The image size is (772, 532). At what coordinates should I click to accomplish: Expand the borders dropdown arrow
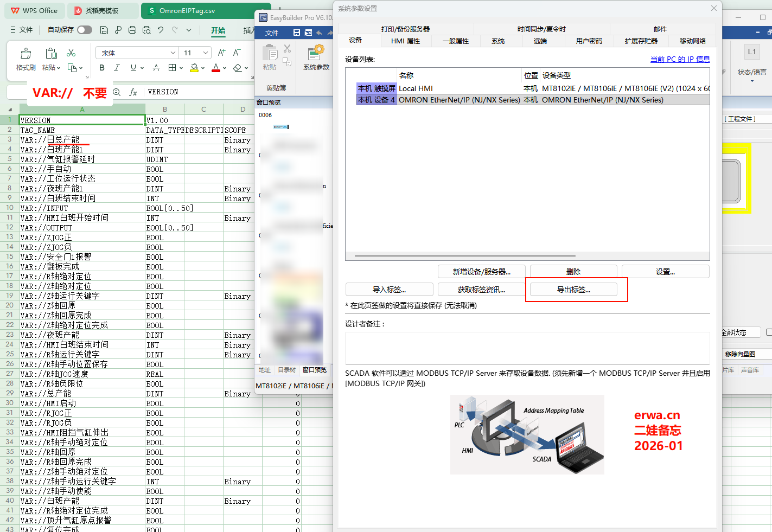click(x=181, y=68)
